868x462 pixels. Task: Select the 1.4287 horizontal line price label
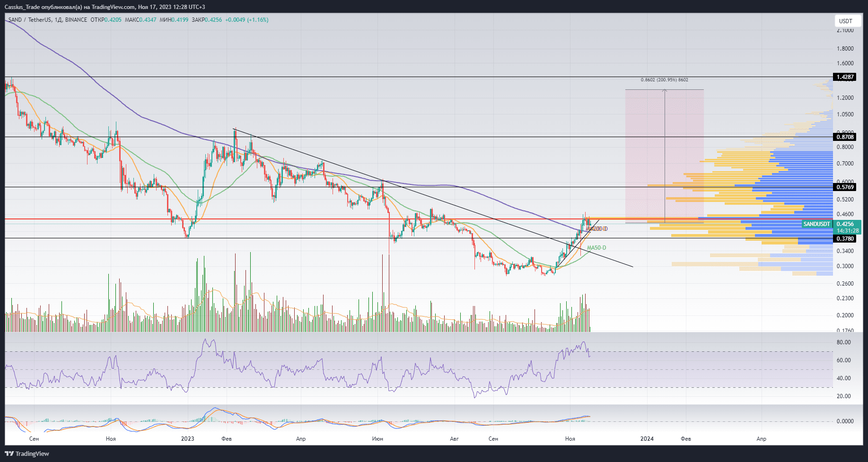tap(845, 77)
